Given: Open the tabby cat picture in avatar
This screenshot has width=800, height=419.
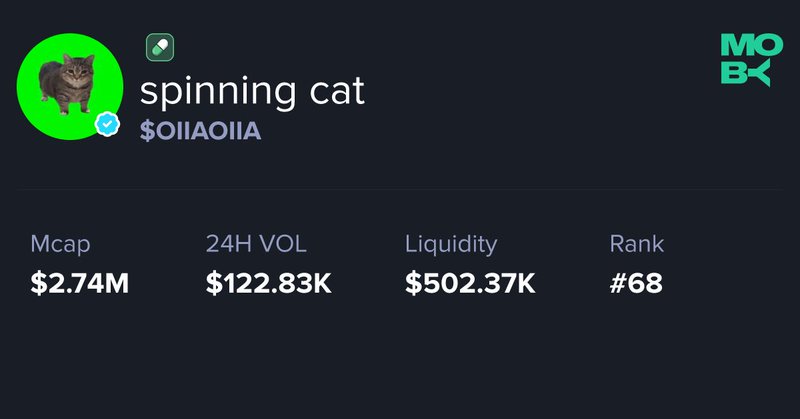Looking at the screenshot, I should tap(67, 83).
